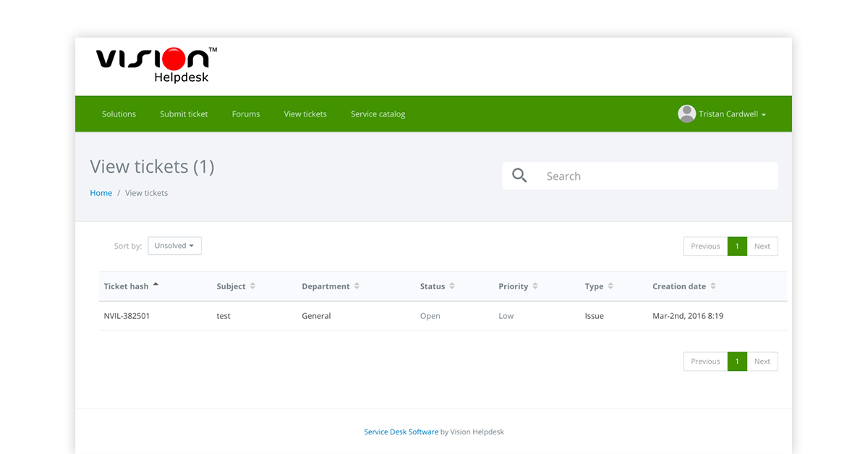The height and width of the screenshot is (454, 868).
Task: Click the Subject column sort icon
Action: click(252, 286)
